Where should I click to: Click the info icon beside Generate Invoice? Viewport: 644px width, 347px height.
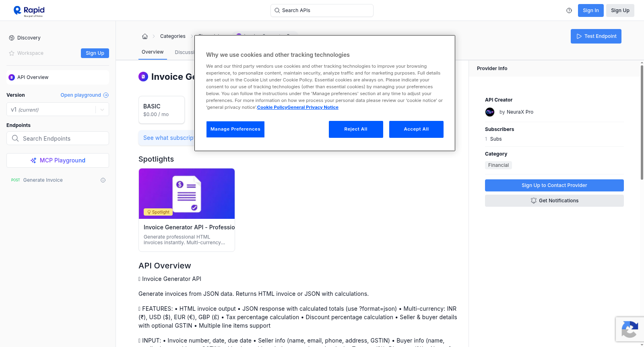pyautogui.click(x=103, y=180)
